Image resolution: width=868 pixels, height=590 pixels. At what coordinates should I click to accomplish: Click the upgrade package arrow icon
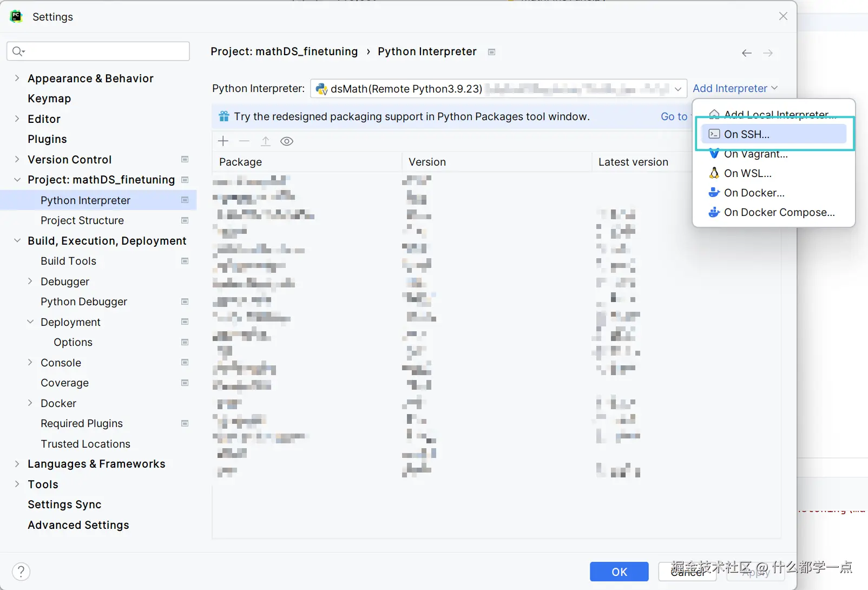click(x=265, y=141)
